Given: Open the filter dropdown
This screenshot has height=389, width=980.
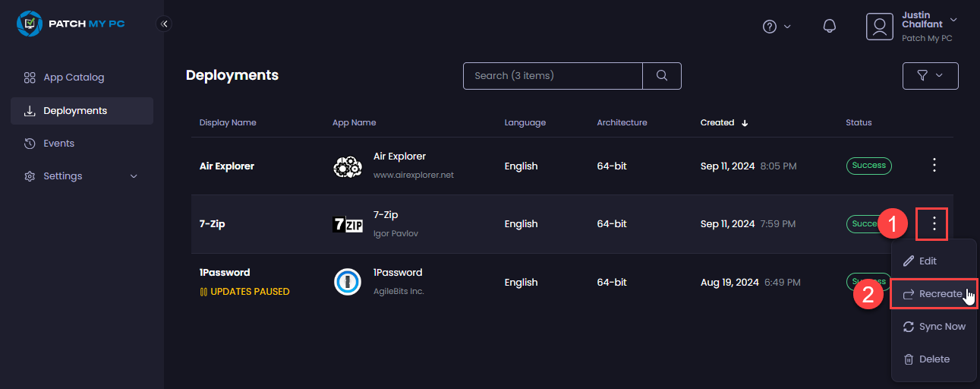Looking at the screenshot, I should (930, 76).
